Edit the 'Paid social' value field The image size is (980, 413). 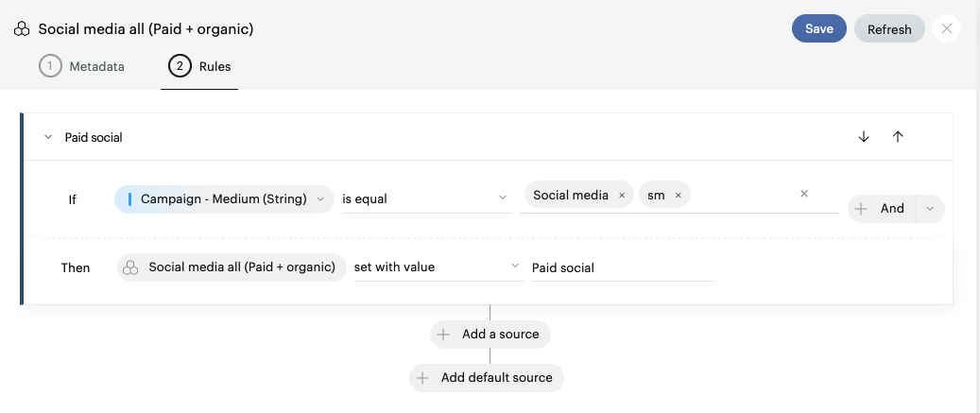pos(621,268)
